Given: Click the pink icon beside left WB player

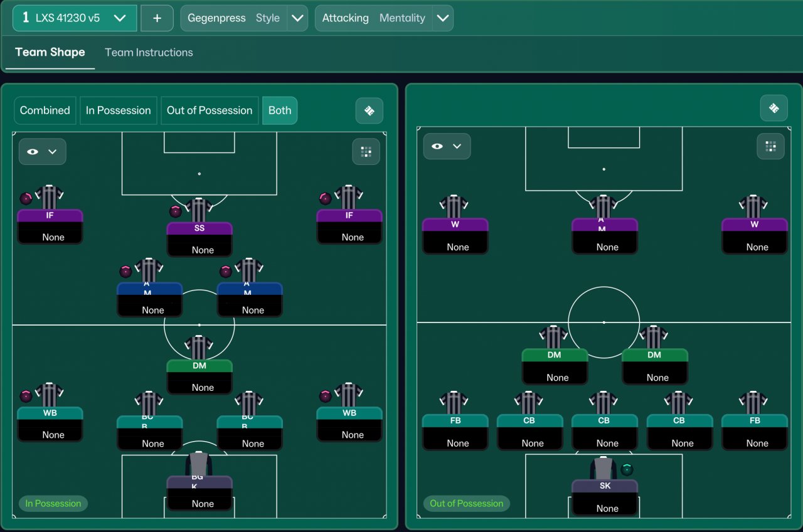Looking at the screenshot, I should [x=26, y=396].
